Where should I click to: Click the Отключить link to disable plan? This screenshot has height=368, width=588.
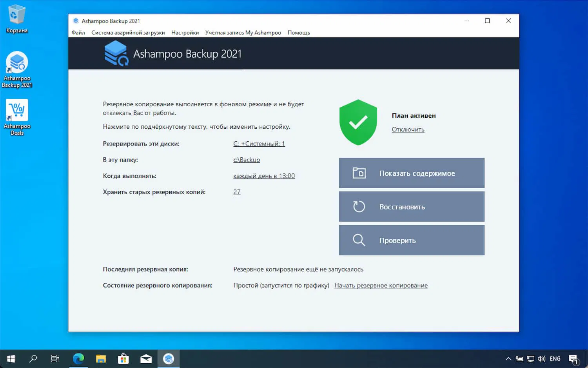coord(408,129)
